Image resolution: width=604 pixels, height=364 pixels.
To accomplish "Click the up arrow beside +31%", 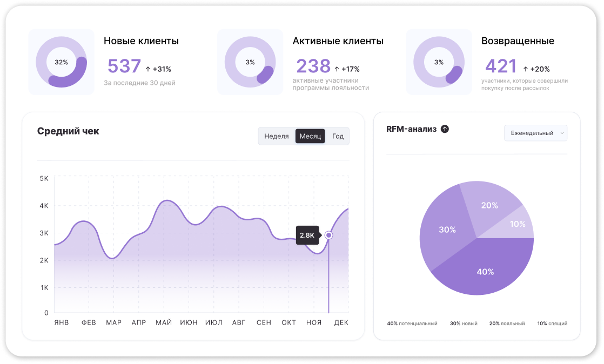I will tap(148, 69).
